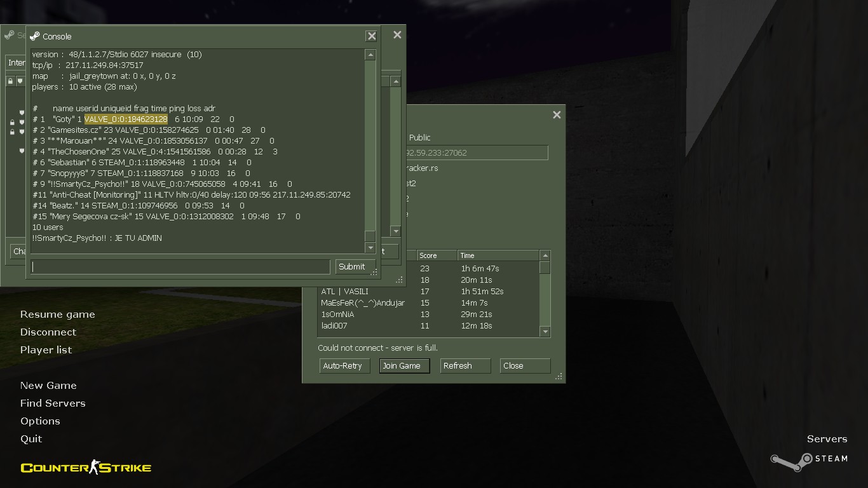Click the Join Game button

tap(404, 366)
